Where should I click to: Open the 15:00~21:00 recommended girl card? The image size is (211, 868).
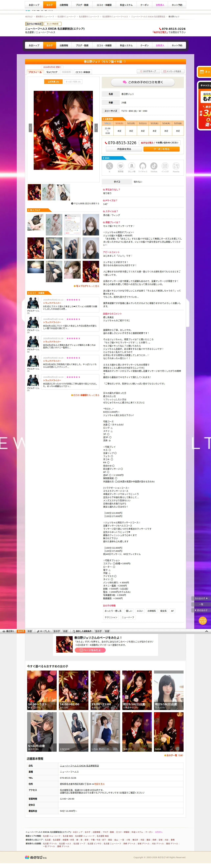coord(105,690)
